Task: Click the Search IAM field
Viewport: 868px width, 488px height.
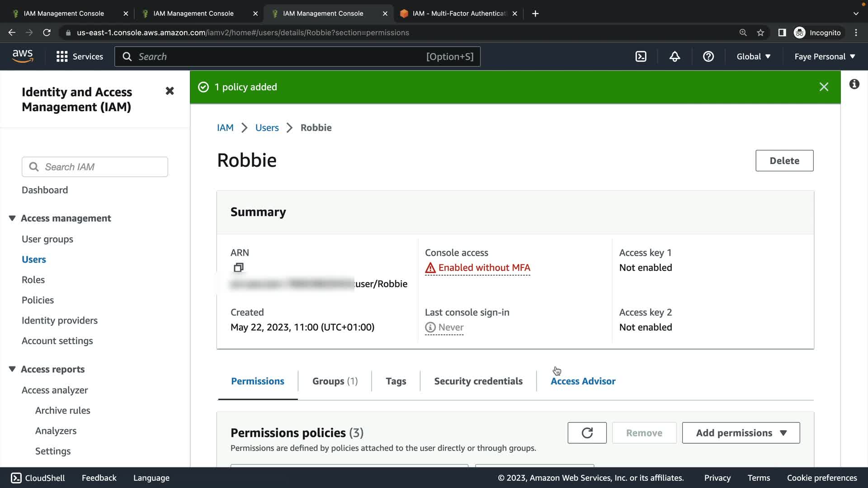Action: tap(95, 167)
